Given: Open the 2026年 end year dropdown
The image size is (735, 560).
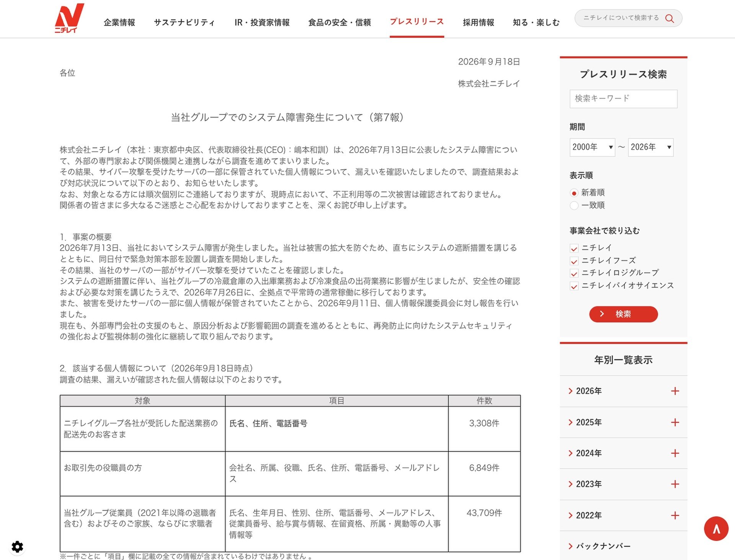Looking at the screenshot, I should point(651,147).
